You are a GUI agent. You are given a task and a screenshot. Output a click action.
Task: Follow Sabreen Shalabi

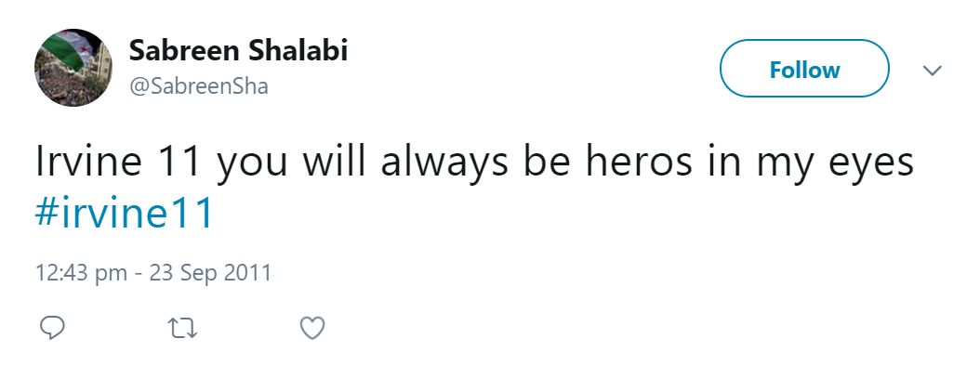coord(804,70)
